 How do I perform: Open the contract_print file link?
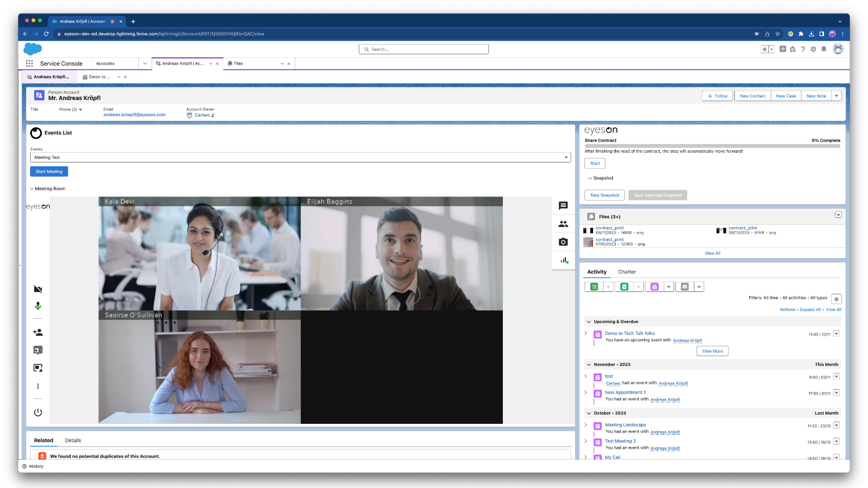click(609, 228)
